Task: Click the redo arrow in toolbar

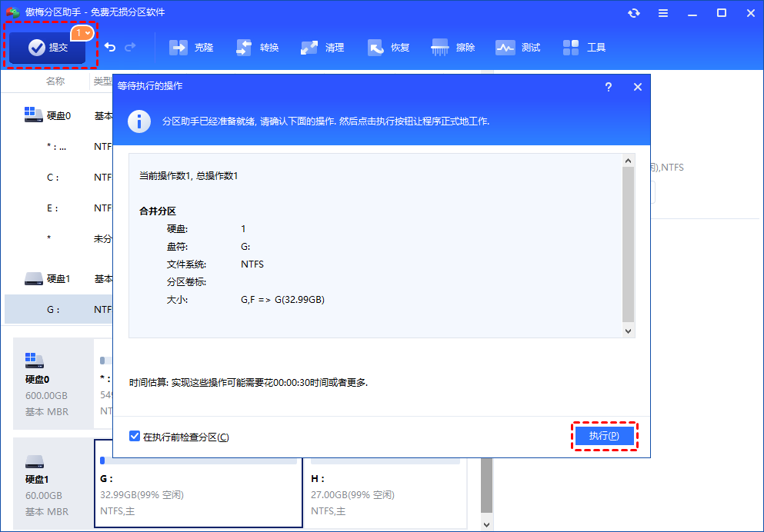Action: tap(130, 48)
